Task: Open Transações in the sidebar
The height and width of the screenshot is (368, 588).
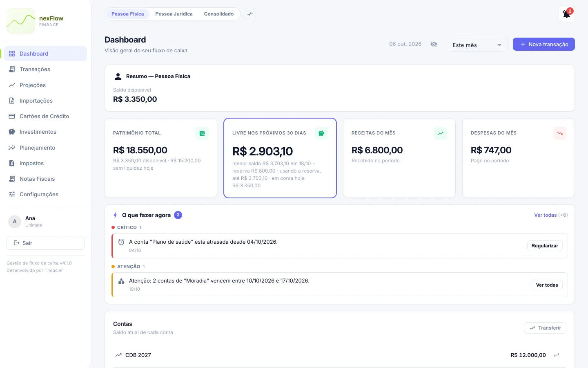Action: (x=45, y=69)
